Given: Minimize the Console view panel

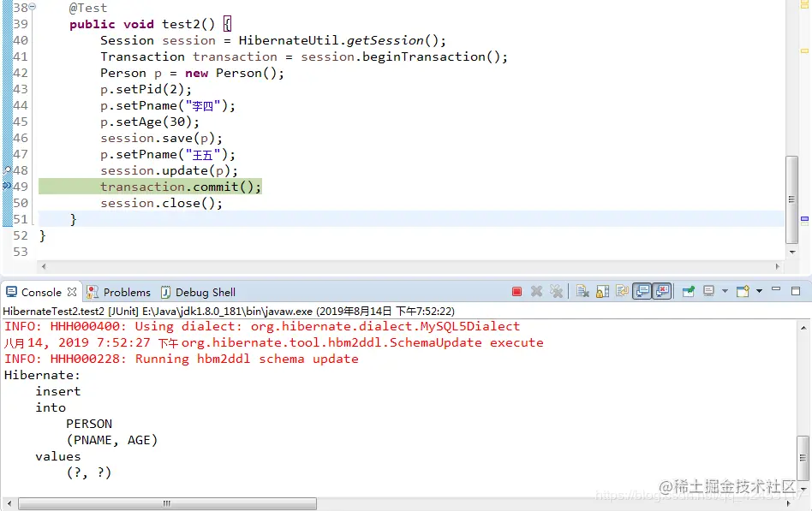Looking at the screenshot, I should (776, 290).
